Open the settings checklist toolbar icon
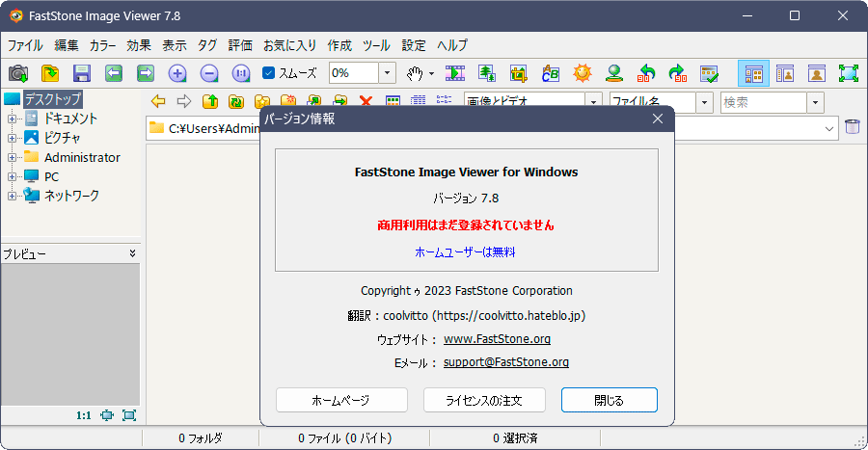This screenshot has height=450, width=868. [x=709, y=73]
